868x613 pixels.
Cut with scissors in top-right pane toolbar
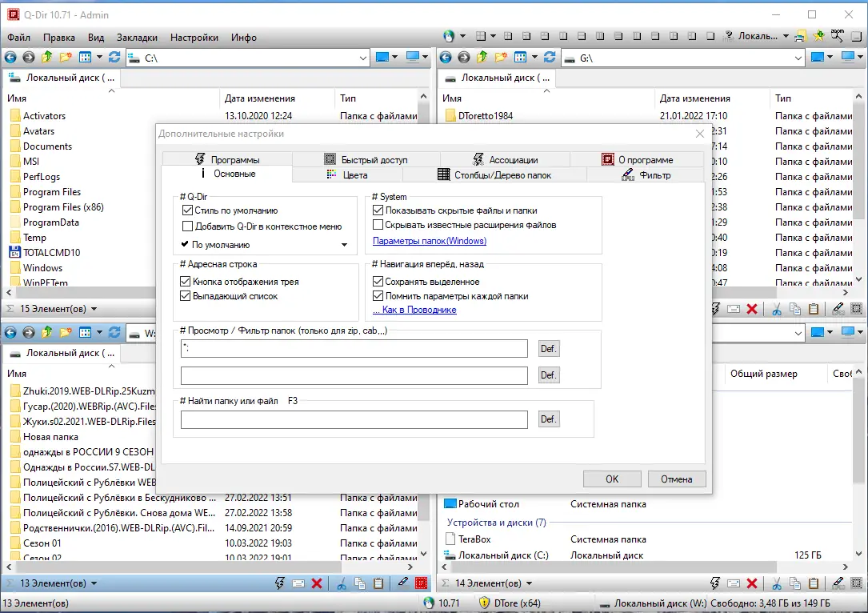[x=777, y=309]
